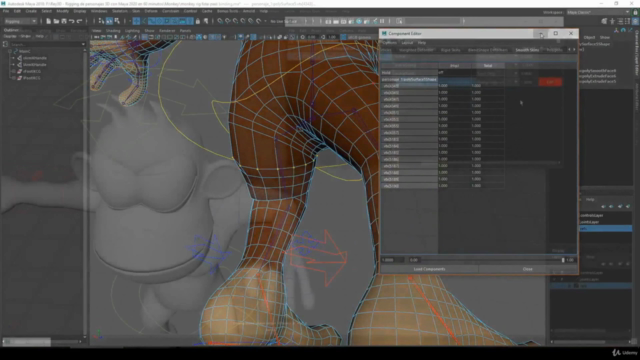Enable snap to curves magnet icon
This screenshot has width=640, height=360.
pyautogui.click(x=228, y=21)
